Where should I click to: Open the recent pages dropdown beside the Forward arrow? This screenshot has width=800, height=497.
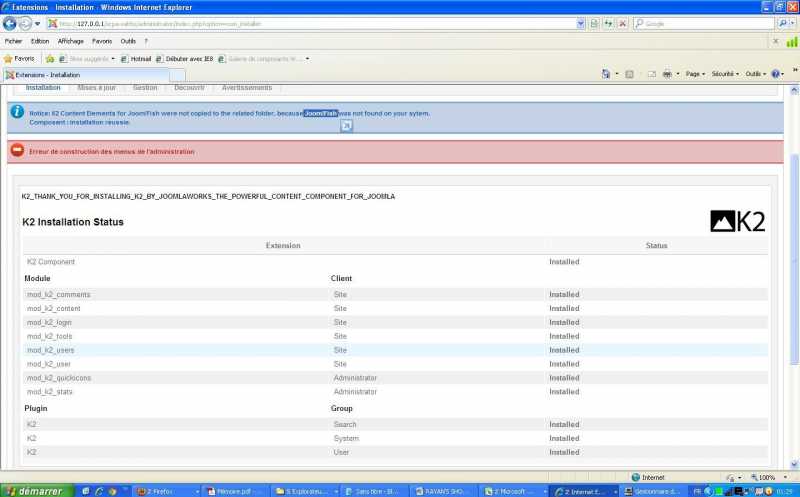38,24
